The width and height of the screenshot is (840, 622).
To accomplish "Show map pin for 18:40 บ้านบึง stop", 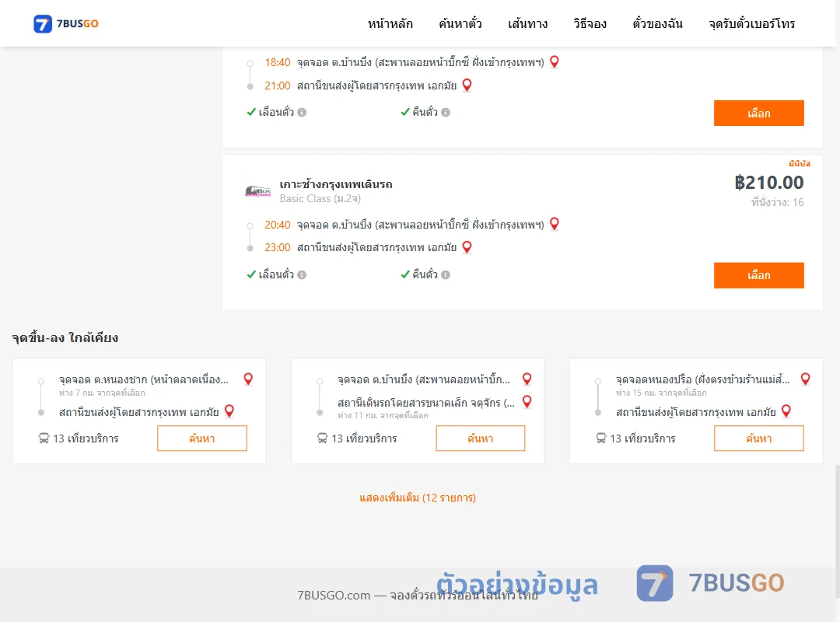I will tap(555, 62).
